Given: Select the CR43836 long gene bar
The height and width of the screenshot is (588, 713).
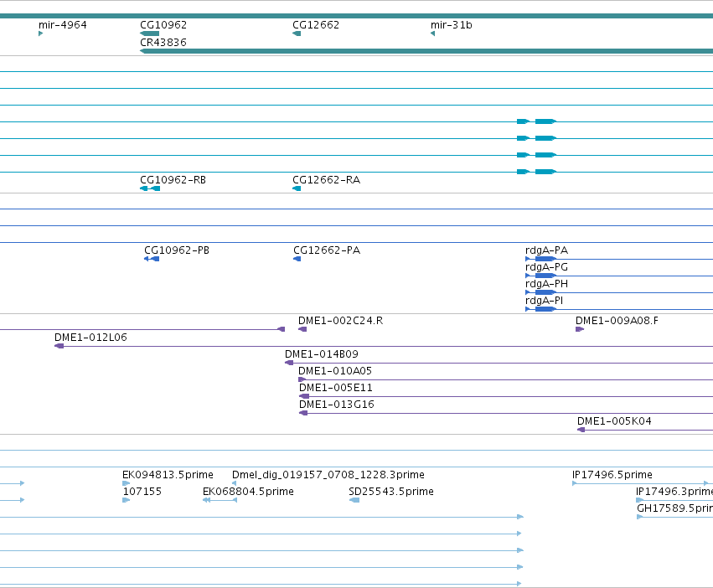Looking at the screenshot, I should coord(426,51).
